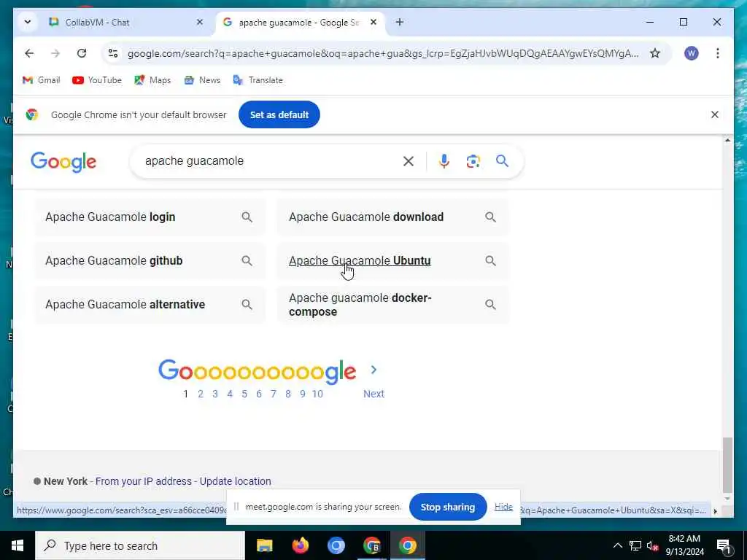Click the Set as default button
The image size is (747, 560).
[279, 114]
